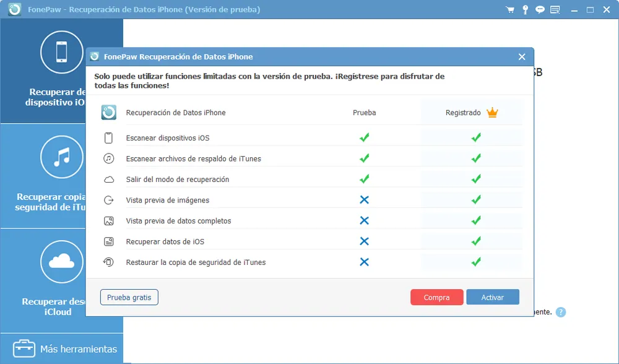Click the Prueba gratis button
The height and width of the screenshot is (364, 619).
tap(129, 297)
